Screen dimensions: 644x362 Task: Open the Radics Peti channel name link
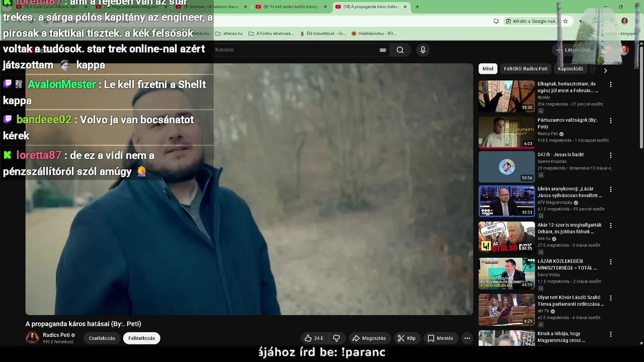(56, 335)
